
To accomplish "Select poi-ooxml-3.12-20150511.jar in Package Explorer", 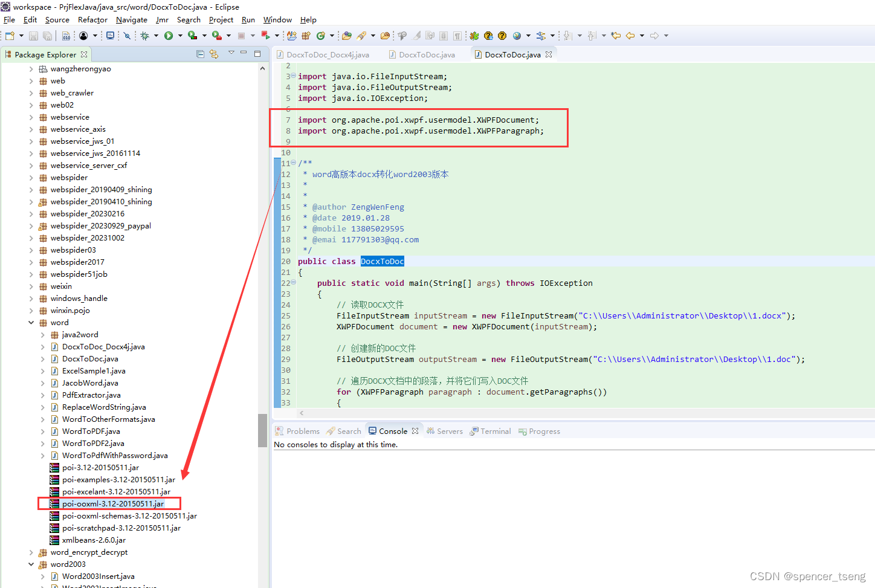I will tap(112, 503).
